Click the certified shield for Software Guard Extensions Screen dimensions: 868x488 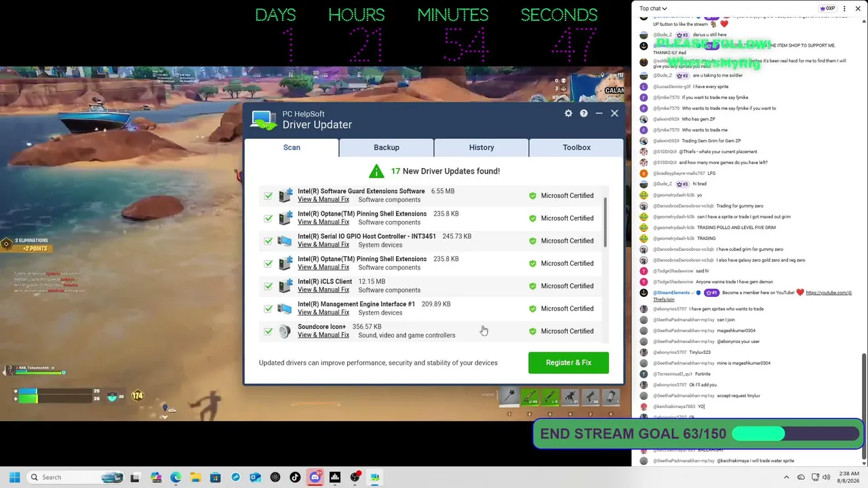tap(532, 196)
